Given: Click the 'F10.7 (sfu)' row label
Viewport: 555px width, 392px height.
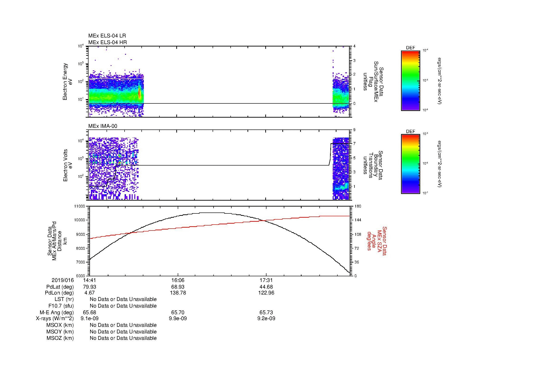Looking at the screenshot, I should tap(61, 306).
